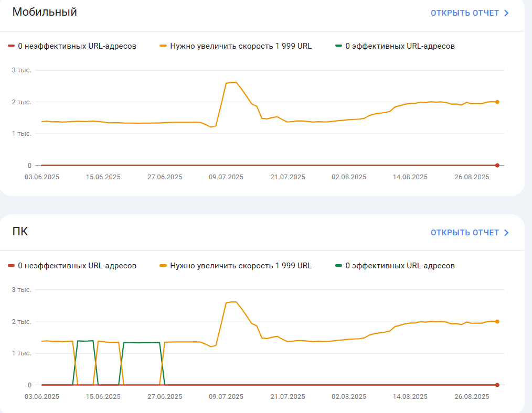Image resolution: width=532 pixels, height=413 pixels.
Task: Open the ПК report via ОТКРЫТЬ ОТЧЕТ
Action: tap(470, 232)
